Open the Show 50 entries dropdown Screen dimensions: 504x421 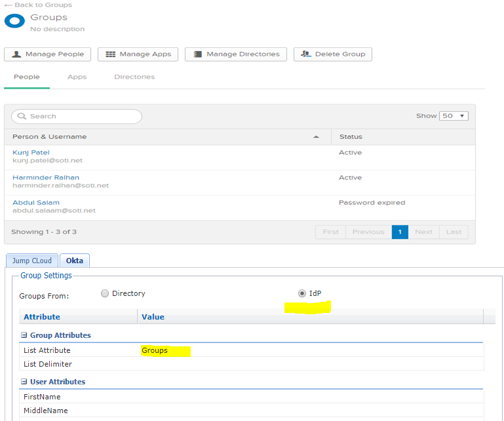[x=454, y=116]
